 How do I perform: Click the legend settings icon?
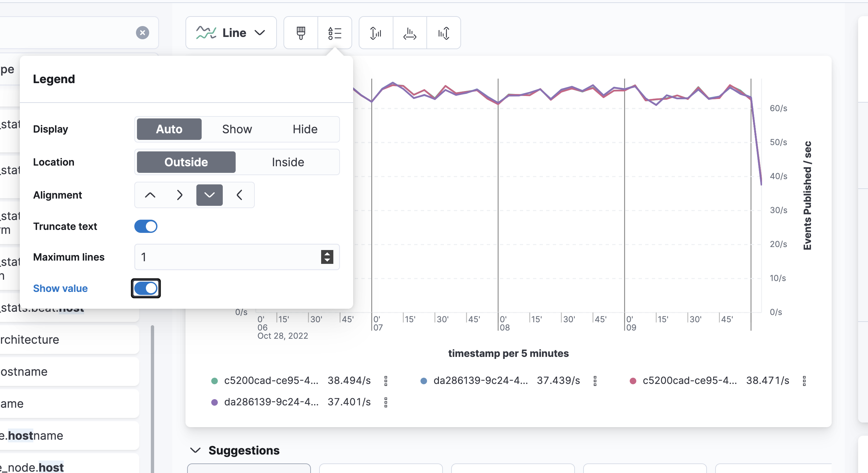coord(335,33)
